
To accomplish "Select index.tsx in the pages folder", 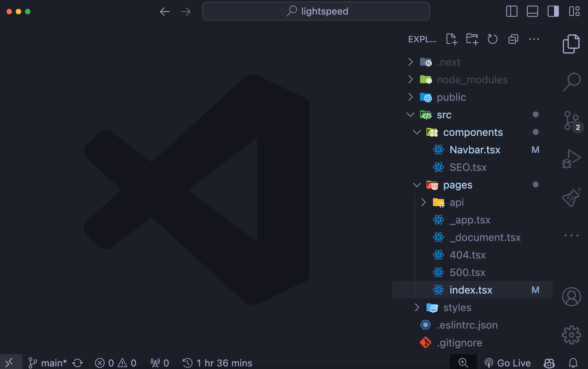I will pos(472,290).
